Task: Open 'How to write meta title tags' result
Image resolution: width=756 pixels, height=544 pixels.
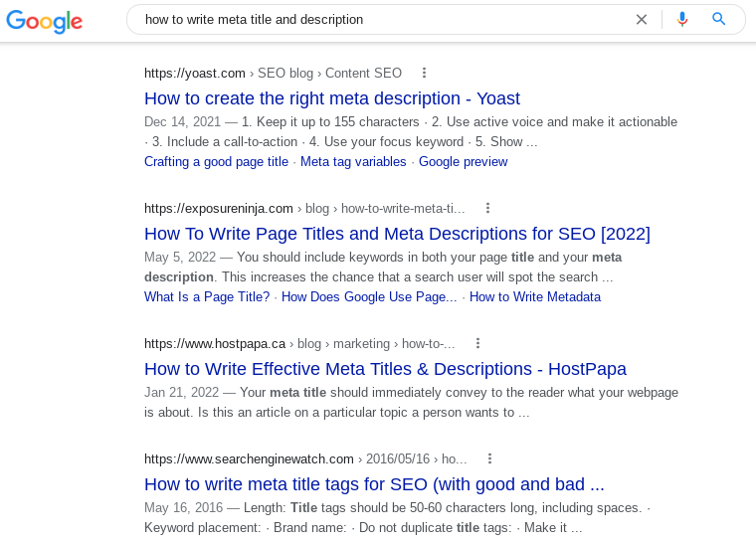Action: coord(374,484)
